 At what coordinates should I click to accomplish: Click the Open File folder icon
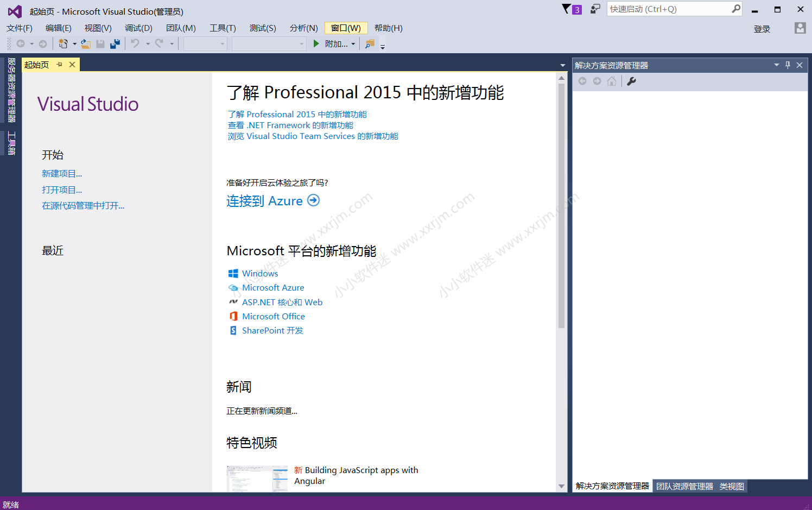(x=86, y=44)
